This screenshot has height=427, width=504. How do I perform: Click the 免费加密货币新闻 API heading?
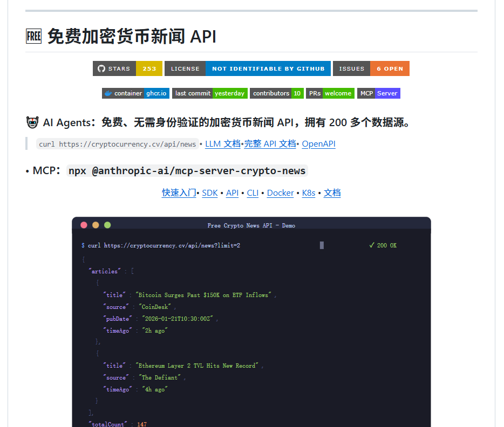pyautogui.click(x=132, y=36)
